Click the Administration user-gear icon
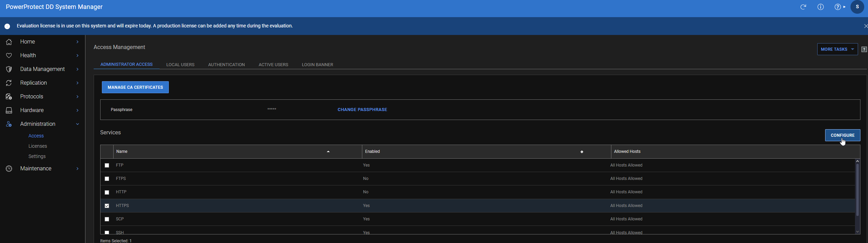 pos(9,124)
